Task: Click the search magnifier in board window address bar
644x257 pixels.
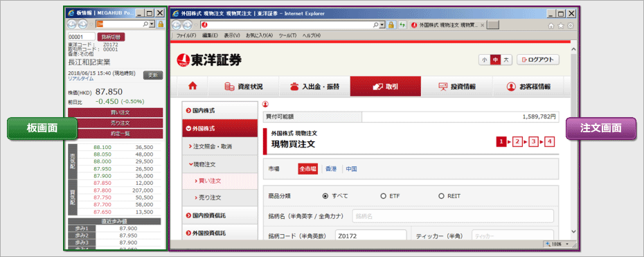Action: click(x=146, y=24)
